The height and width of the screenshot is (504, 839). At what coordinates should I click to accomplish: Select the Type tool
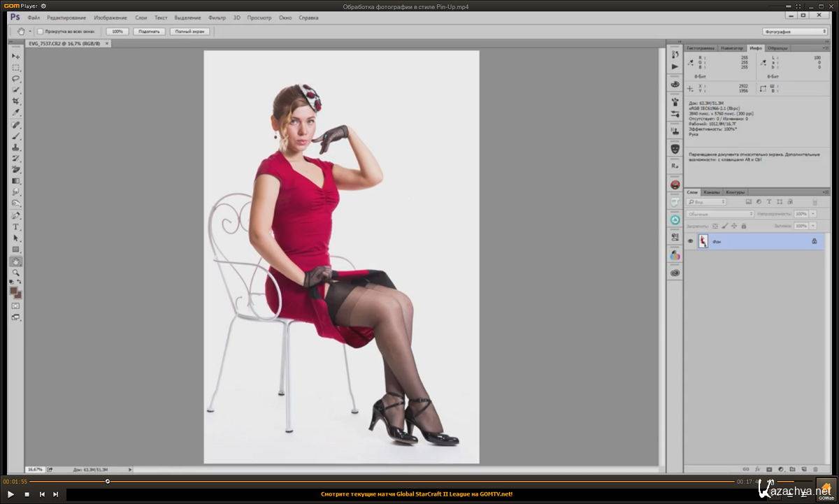point(15,227)
